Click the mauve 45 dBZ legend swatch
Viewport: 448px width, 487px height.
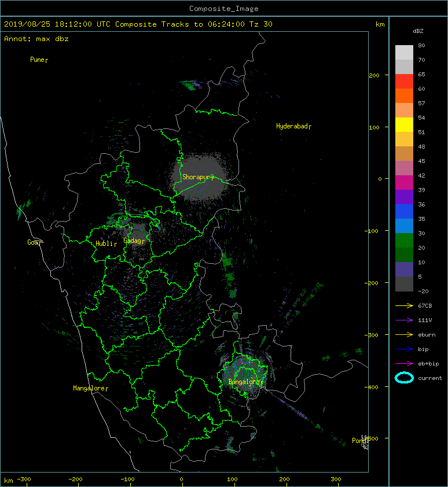coord(404,168)
